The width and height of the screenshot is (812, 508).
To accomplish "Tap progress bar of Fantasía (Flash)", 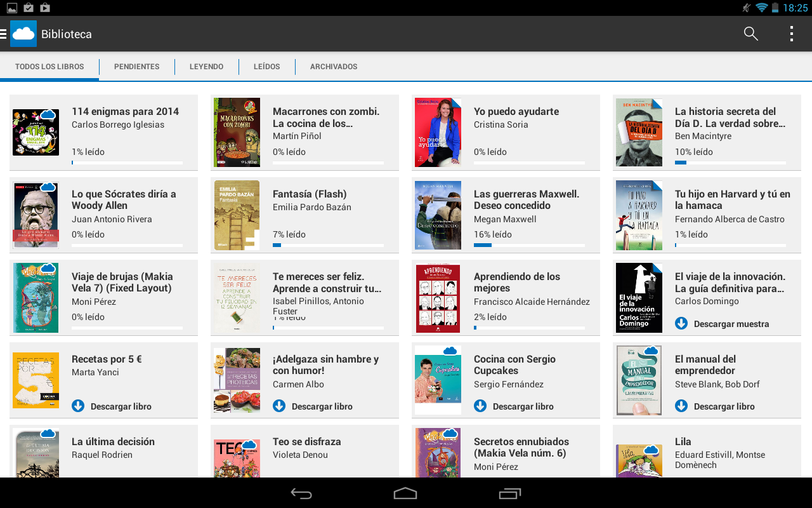I will click(328, 245).
